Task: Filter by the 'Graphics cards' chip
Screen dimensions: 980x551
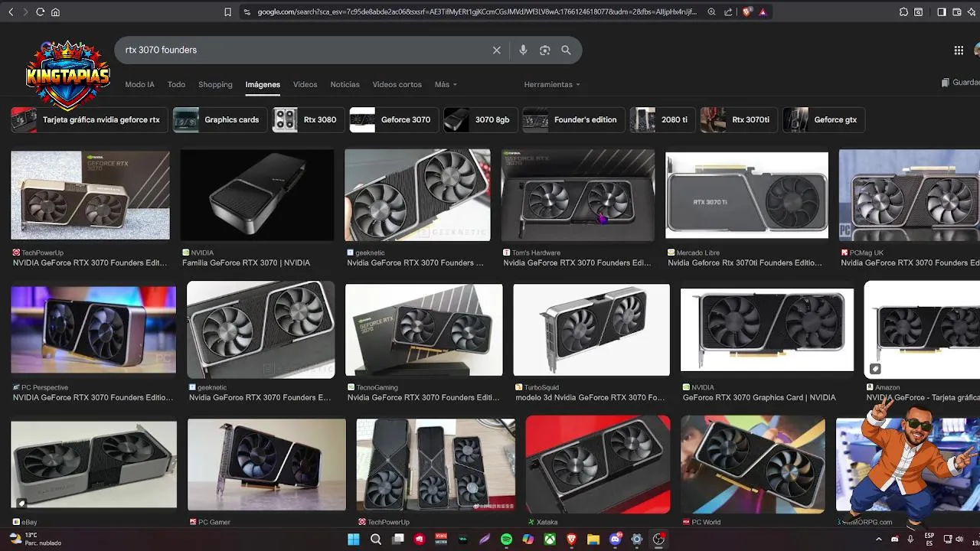Action: click(x=220, y=119)
